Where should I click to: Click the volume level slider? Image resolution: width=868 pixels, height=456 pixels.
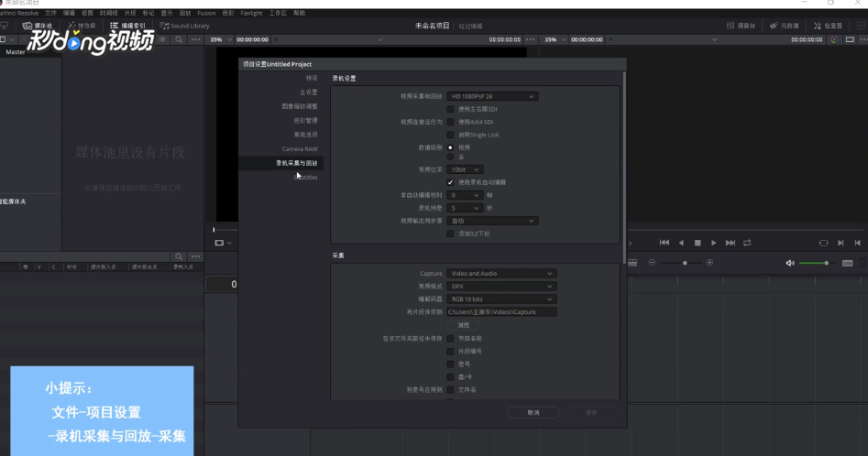(816, 263)
